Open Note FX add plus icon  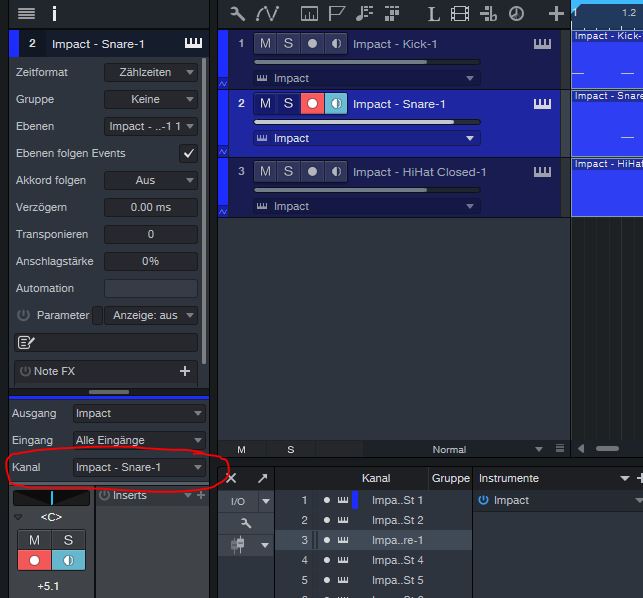[184, 371]
